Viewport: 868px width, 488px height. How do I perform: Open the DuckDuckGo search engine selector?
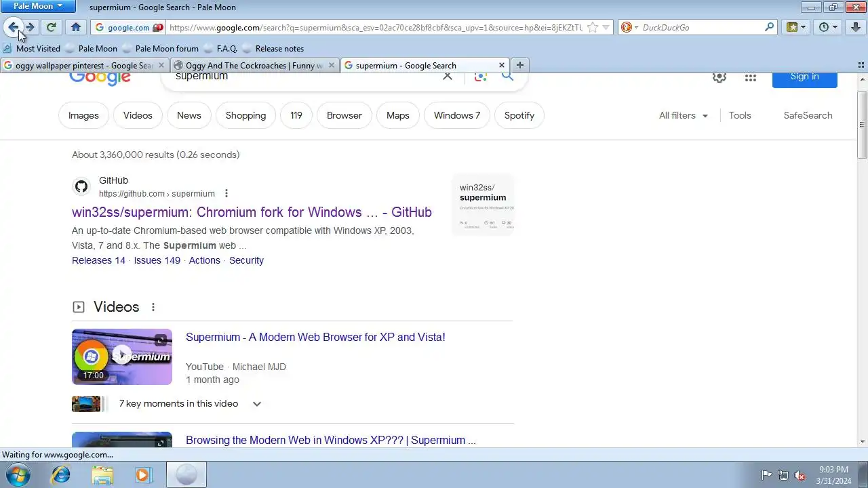(x=630, y=27)
